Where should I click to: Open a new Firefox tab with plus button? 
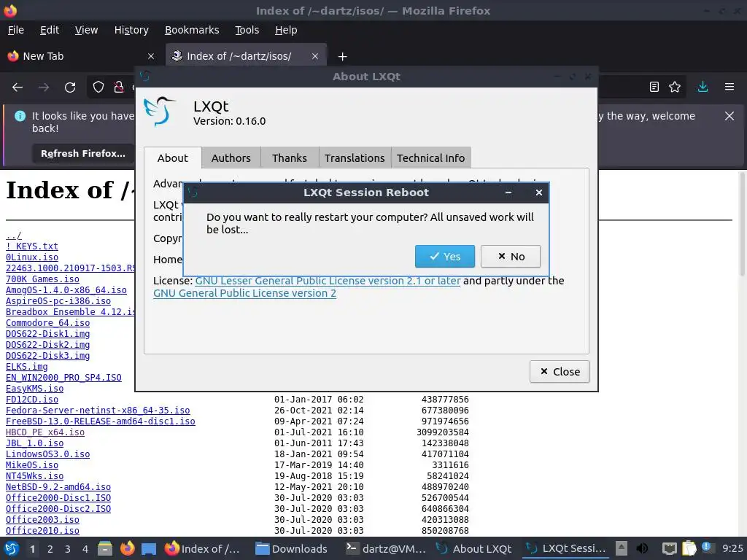coord(342,57)
